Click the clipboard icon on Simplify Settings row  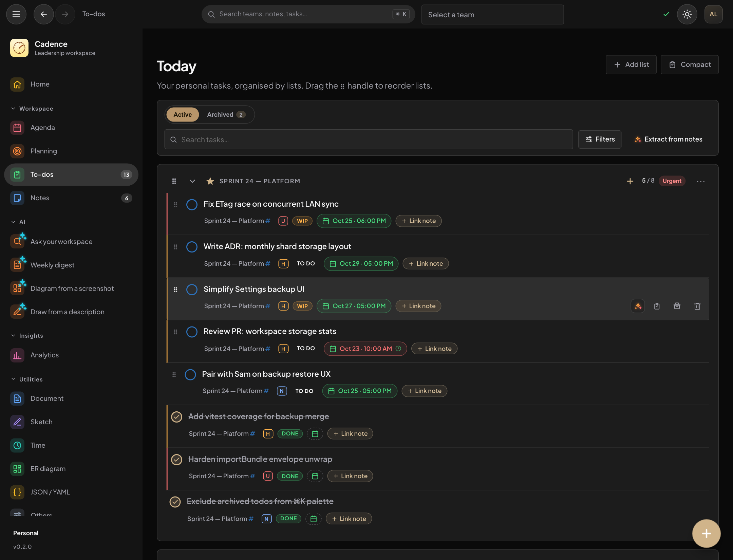[657, 306]
